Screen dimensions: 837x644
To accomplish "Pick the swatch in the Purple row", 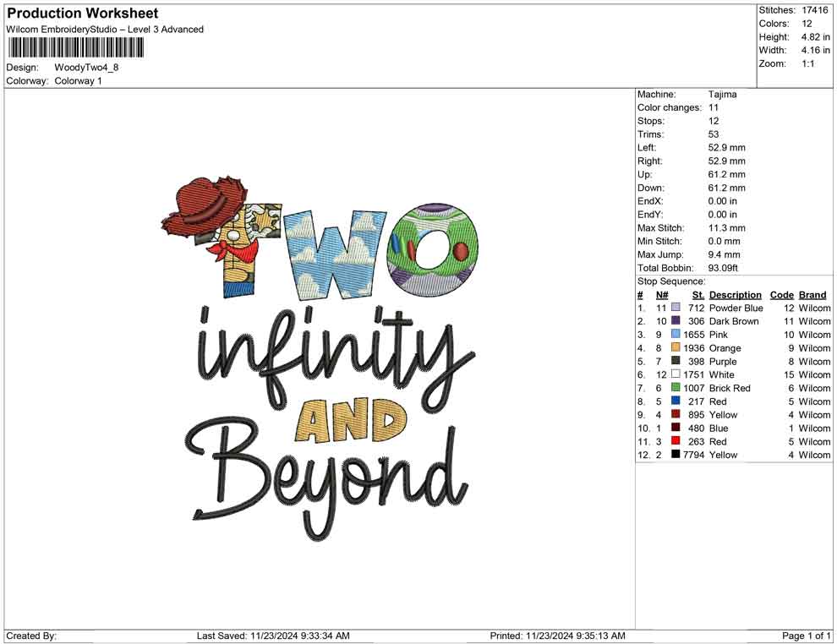I will tap(676, 361).
